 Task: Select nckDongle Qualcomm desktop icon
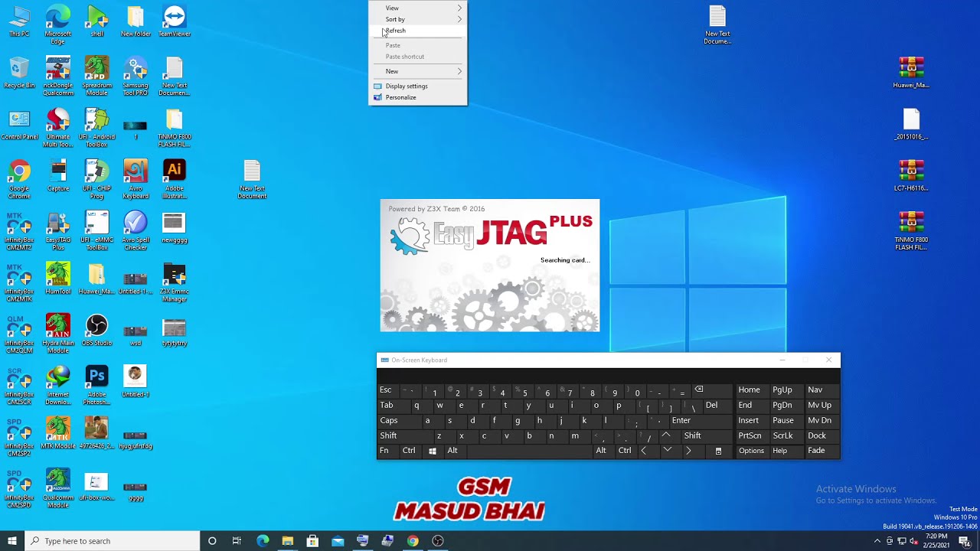58,76
